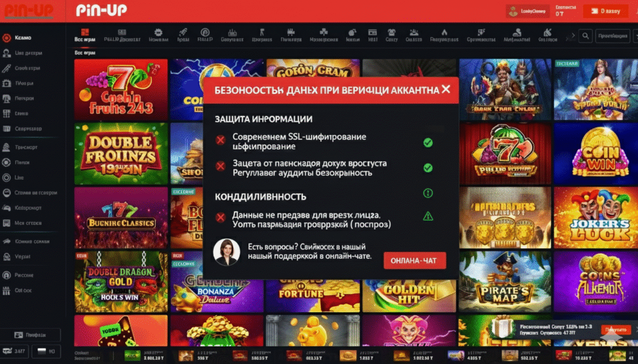Select the 'Все игры' category tab

tap(85, 35)
